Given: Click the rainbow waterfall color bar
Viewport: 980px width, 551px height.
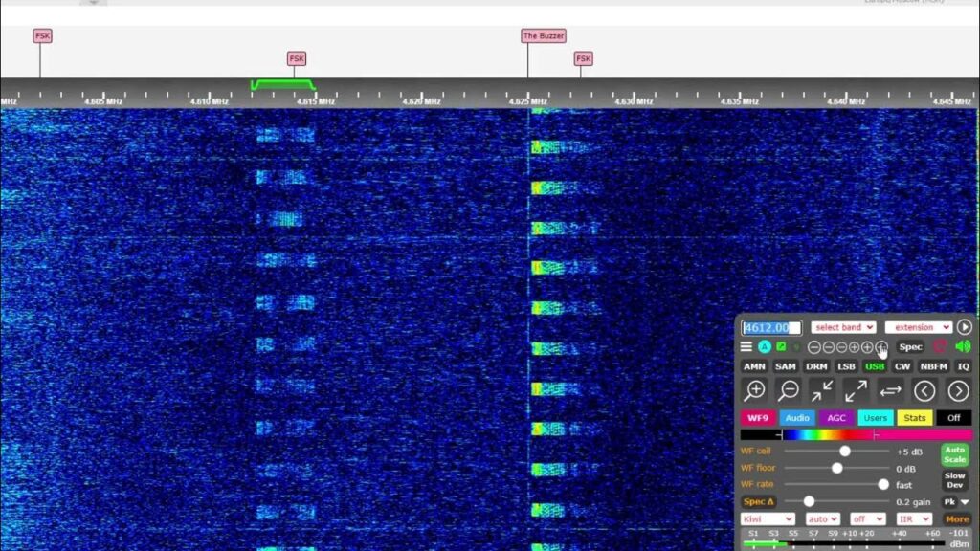Looking at the screenshot, I should [x=857, y=435].
